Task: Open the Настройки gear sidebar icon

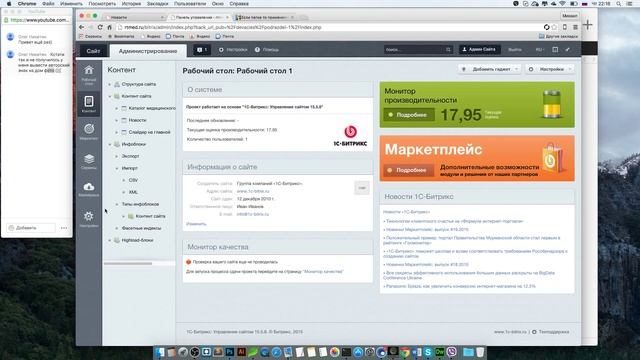Action: point(89,219)
